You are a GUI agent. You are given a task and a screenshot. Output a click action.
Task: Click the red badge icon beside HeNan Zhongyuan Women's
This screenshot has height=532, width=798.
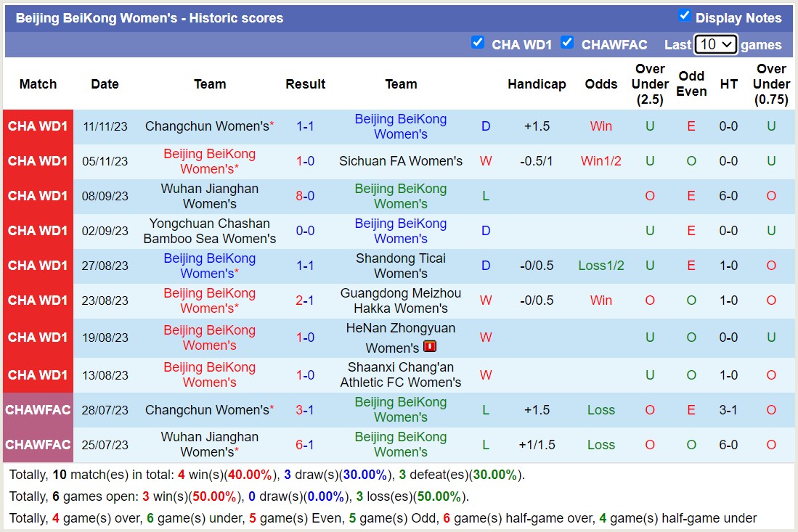431,347
